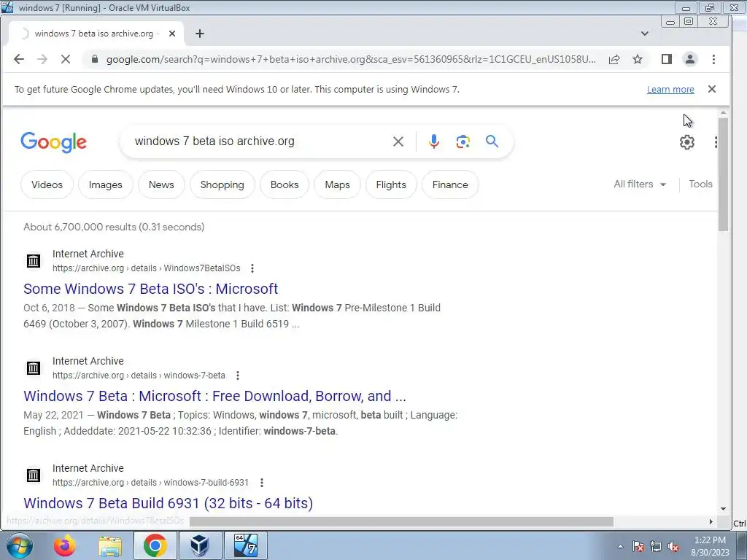The image size is (747, 560).
Task: Go back with Chrome's back arrow
Action: [18, 59]
